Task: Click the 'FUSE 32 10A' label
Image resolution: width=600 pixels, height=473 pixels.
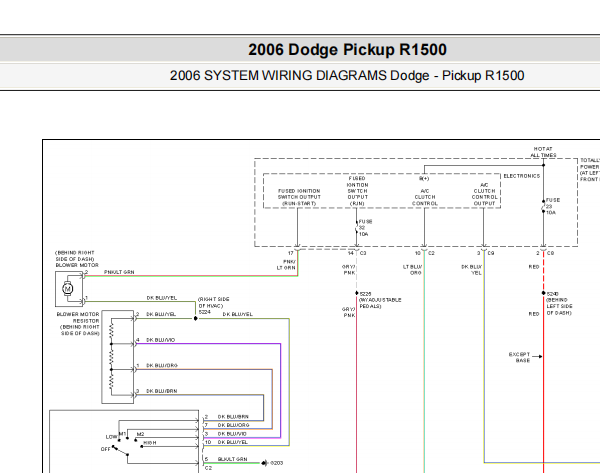Action: pos(365,228)
